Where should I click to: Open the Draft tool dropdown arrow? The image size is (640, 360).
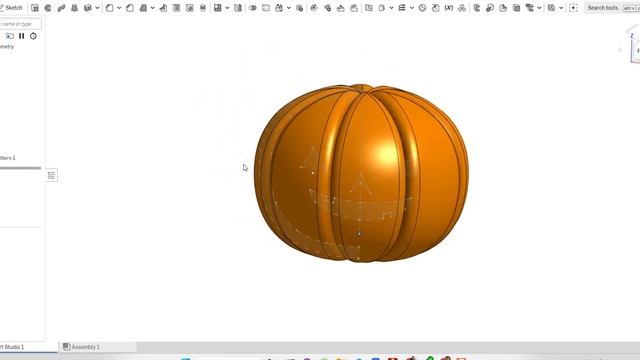click(x=153, y=8)
